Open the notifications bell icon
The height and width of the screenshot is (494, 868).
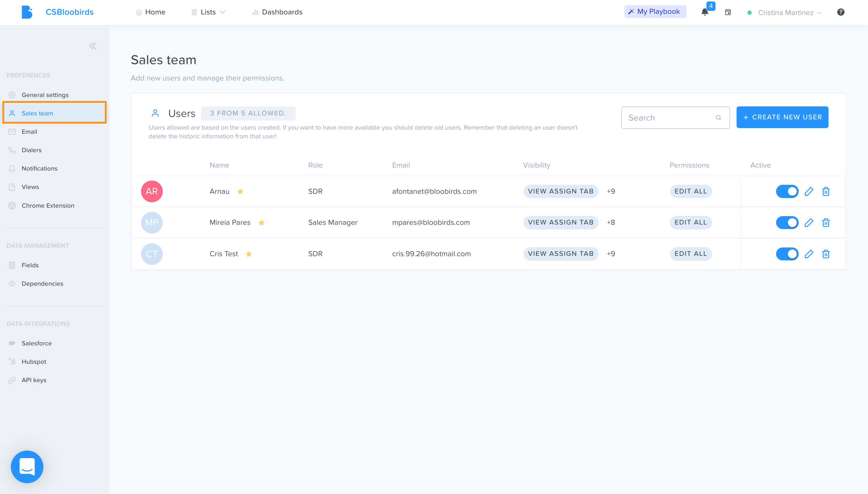705,12
